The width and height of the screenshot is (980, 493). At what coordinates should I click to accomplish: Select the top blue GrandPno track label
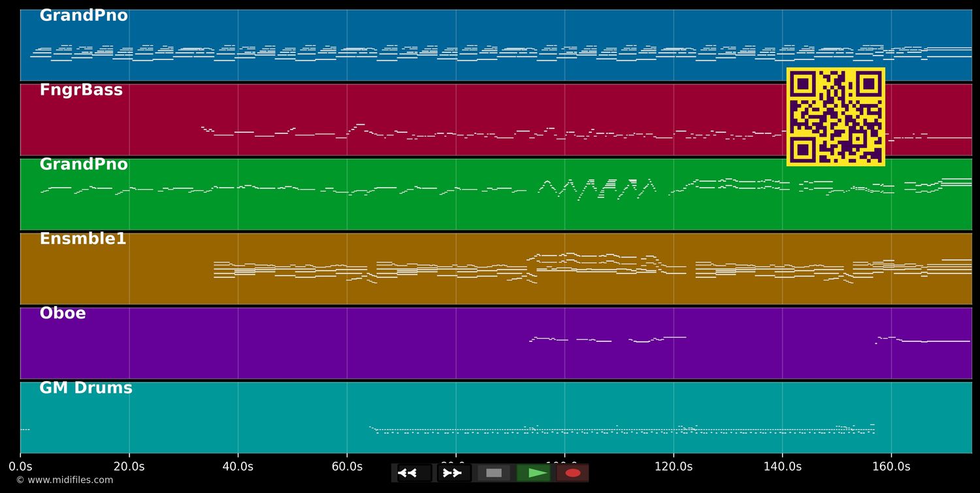[84, 16]
